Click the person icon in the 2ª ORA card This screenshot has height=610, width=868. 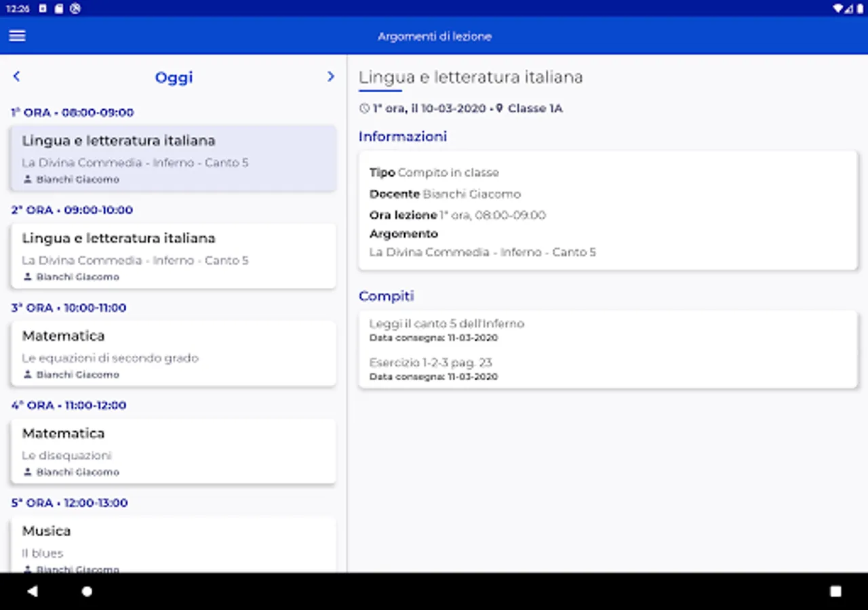coord(28,277)
